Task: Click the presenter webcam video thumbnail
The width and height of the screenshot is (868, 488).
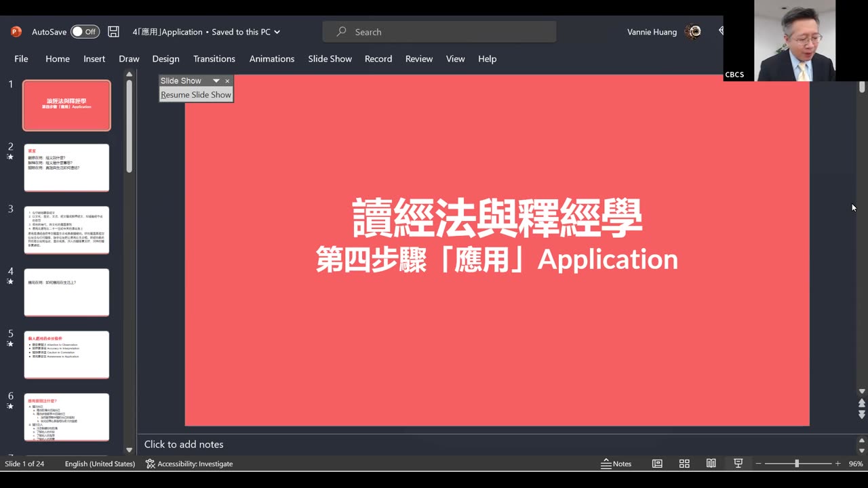Action: [x=795, y=41]
